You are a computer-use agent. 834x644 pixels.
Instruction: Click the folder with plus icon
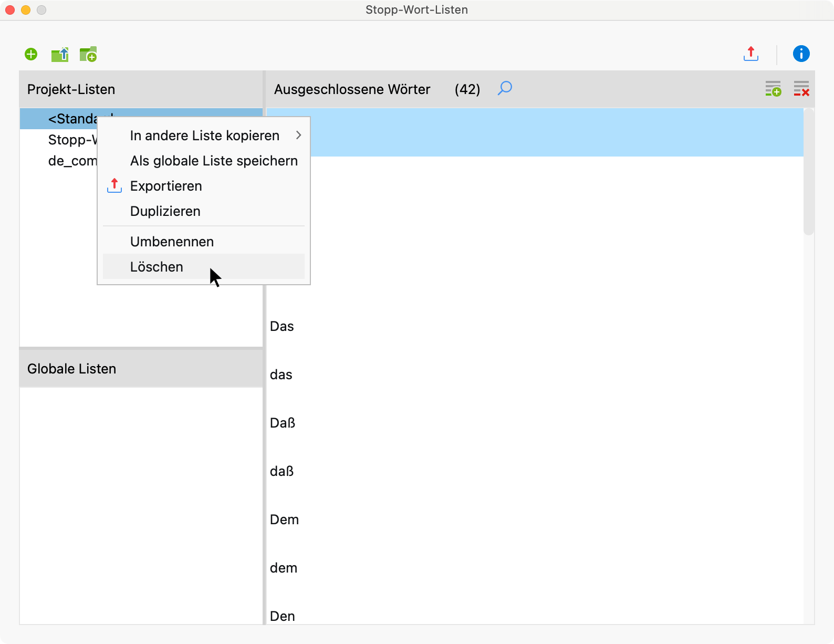pos(88,54)
